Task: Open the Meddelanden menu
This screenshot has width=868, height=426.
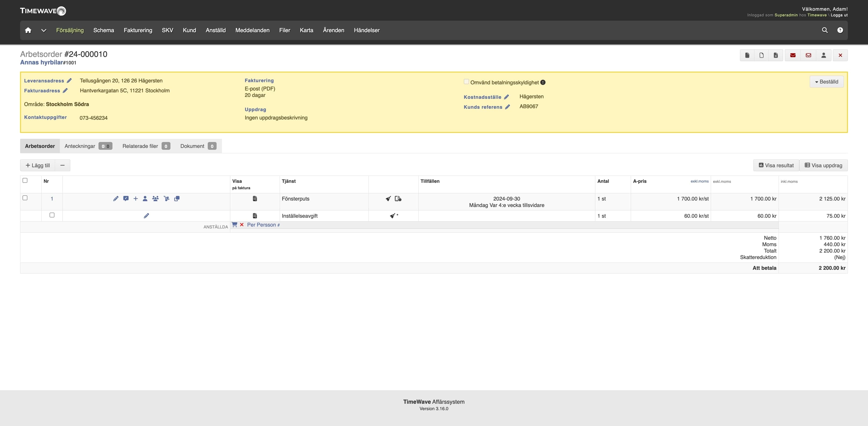Action: click(252, 30)
